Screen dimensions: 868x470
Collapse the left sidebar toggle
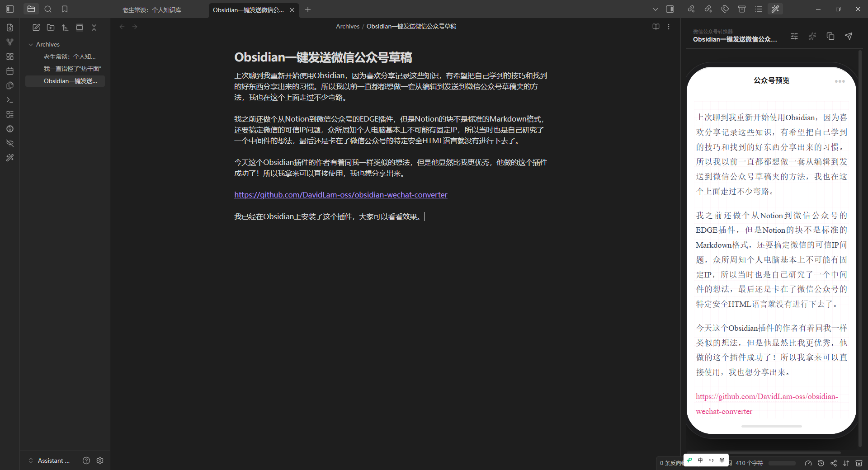pyautogui.click(x=10, y=9)
